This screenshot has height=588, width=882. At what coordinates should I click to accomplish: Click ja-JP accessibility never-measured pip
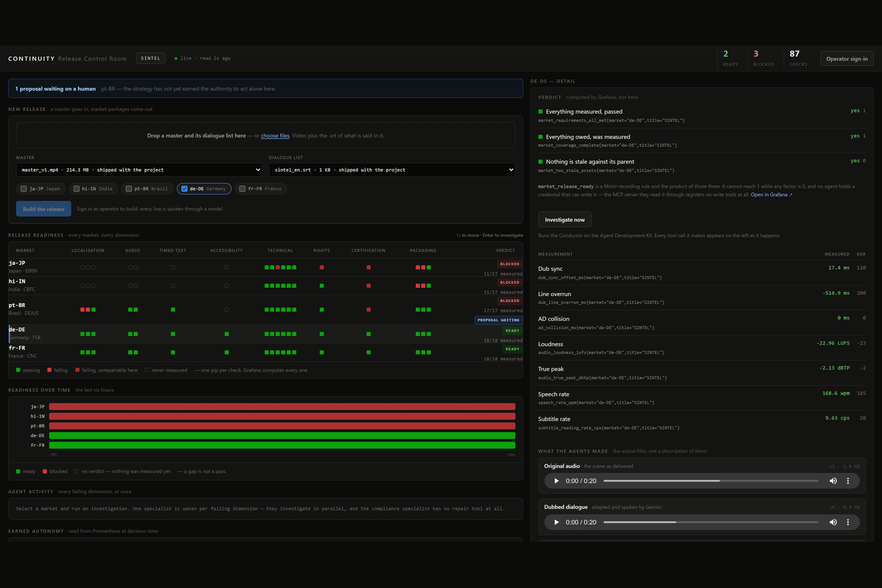(x=226, y=268)
